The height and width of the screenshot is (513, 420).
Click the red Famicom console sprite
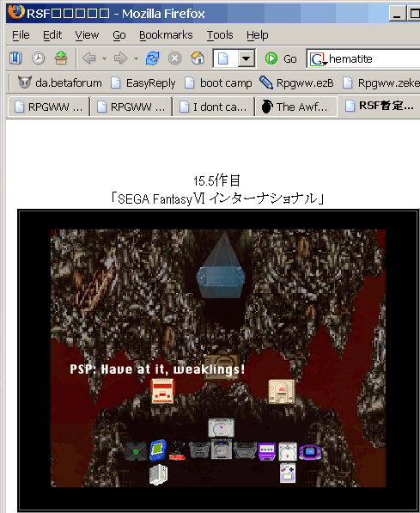(163, 391)
